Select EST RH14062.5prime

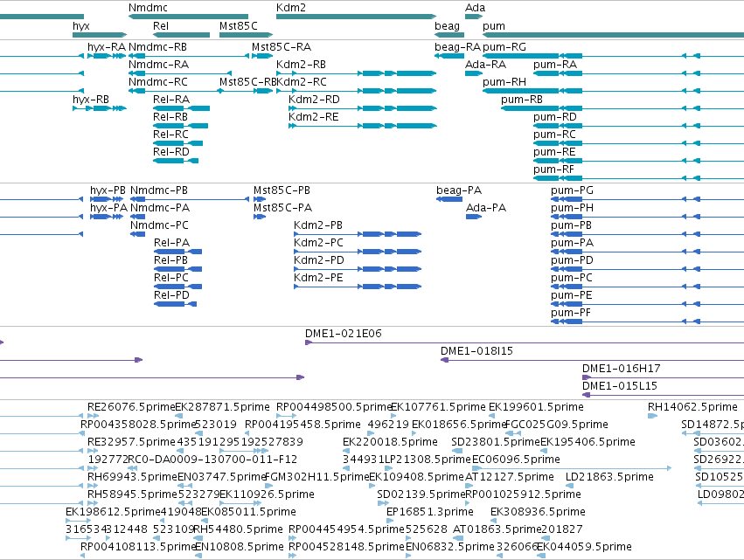[x=692, y=407]
